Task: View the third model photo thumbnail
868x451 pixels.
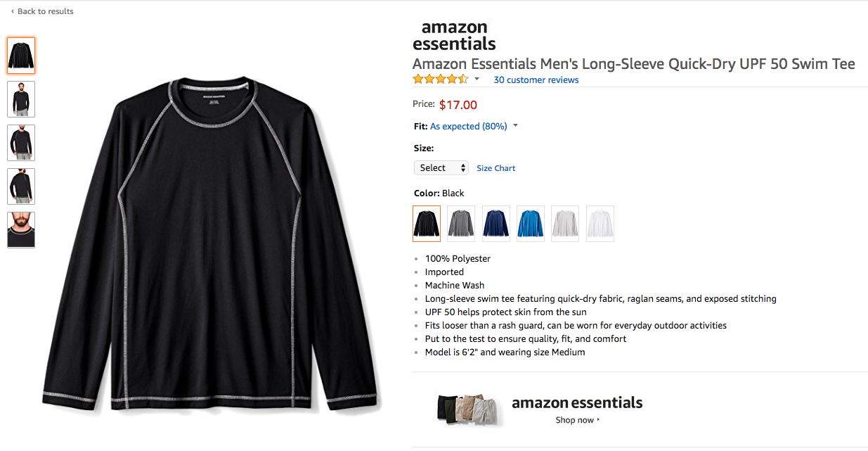Action: point(21,143)
